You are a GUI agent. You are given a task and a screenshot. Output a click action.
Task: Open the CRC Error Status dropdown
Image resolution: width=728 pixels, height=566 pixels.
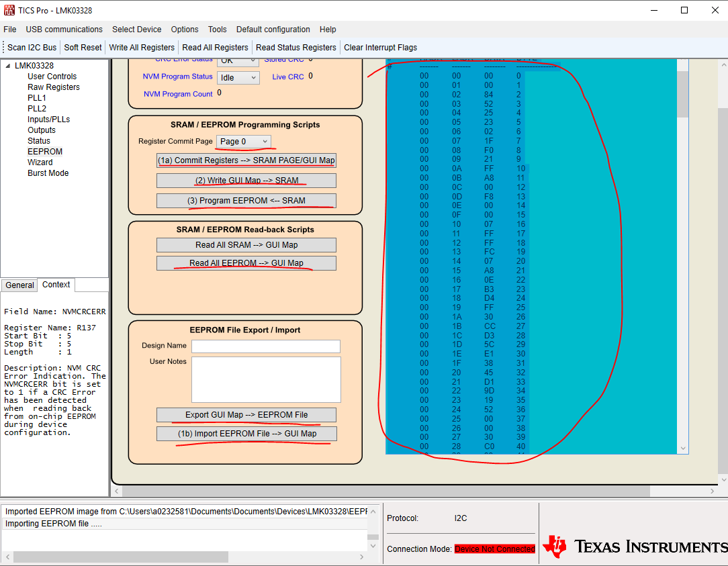[238, 61]
